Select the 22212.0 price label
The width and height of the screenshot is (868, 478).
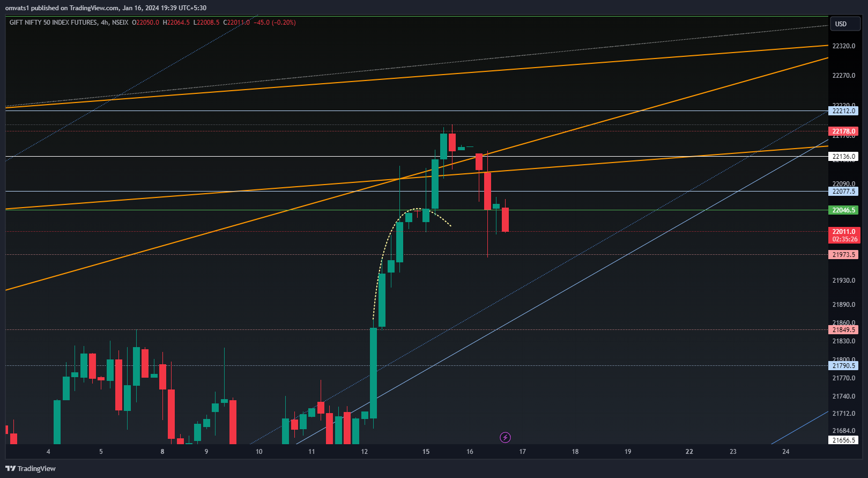(x=843, y=111)
